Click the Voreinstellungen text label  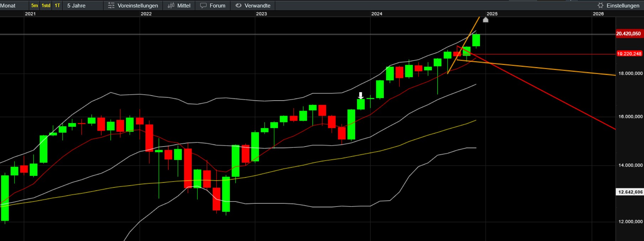point(138,6)
